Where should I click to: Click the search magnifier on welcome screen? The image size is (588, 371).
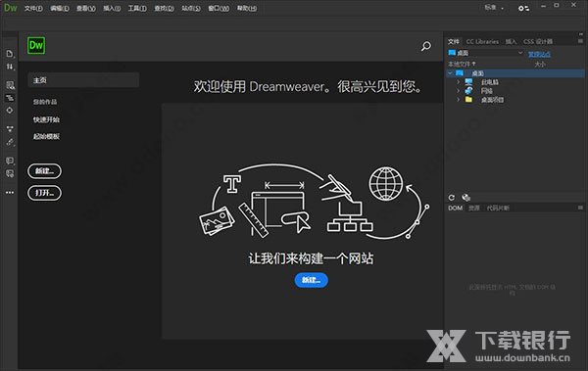coord(426,46)
